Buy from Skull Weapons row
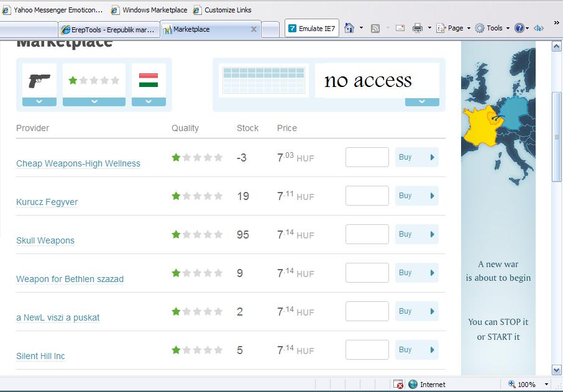Image resolution: width=563 pixels, height=392 pixels. [417, 234]
